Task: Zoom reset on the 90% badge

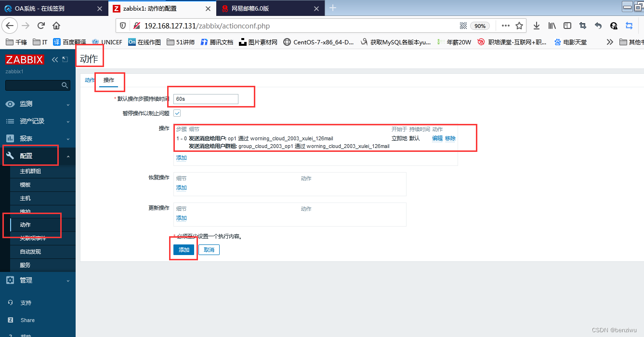Action: 480,26
